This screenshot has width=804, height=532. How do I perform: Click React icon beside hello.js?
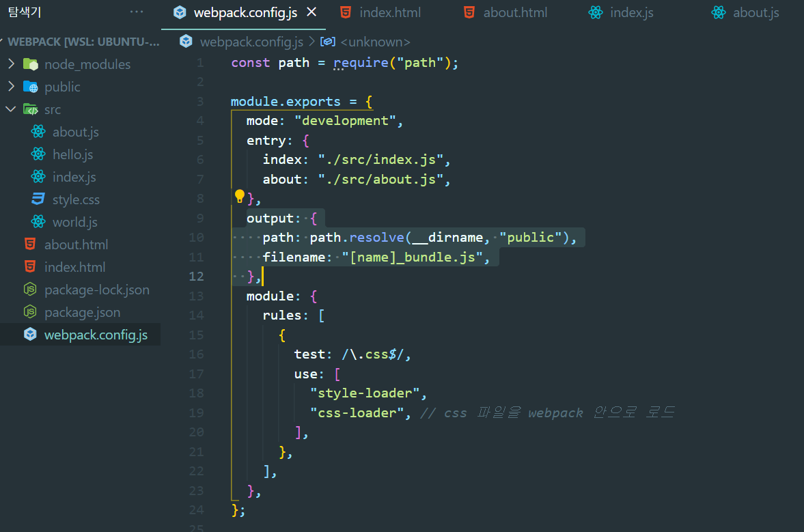click(38, 154)
